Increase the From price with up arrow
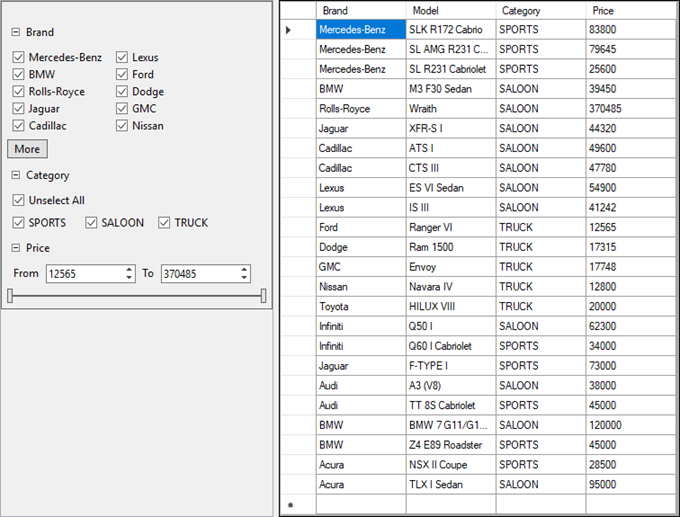The width and height of the screenshot is (680, 517). pos(129,269)
